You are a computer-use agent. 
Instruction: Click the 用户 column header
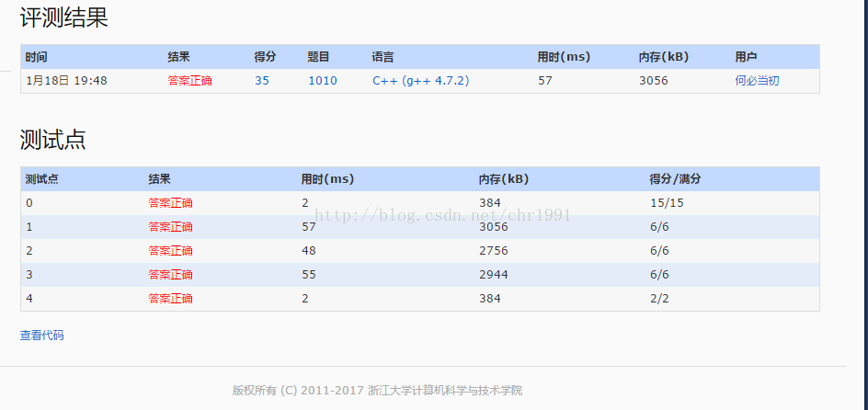pyautogui.click(x=747, y=57)
